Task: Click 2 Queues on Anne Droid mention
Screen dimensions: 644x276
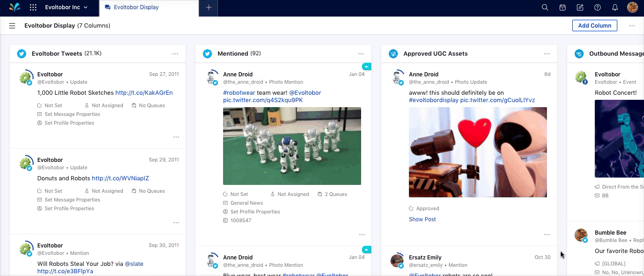Action: click(x=332, y=194)
